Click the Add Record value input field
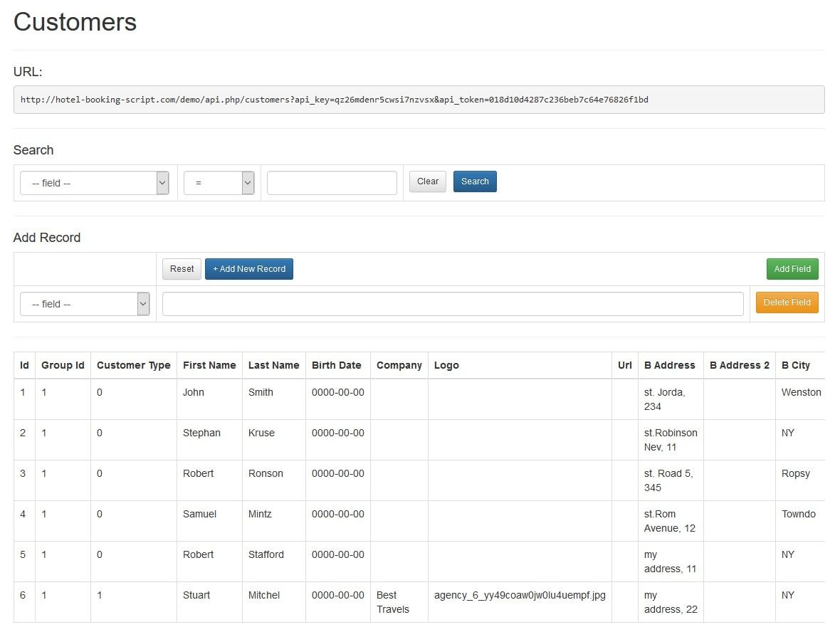 [x=453, y=304]
